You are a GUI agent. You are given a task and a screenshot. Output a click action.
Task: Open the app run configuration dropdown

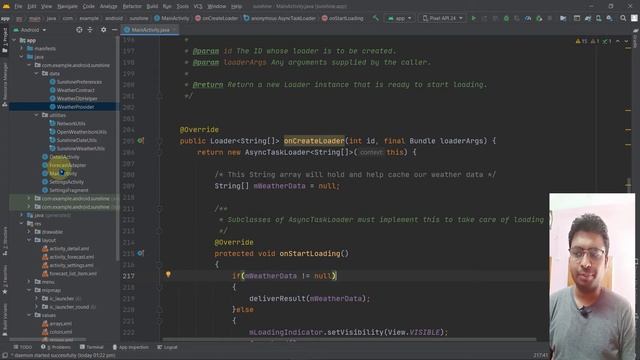pyautogui.click(x=400, y=18)
